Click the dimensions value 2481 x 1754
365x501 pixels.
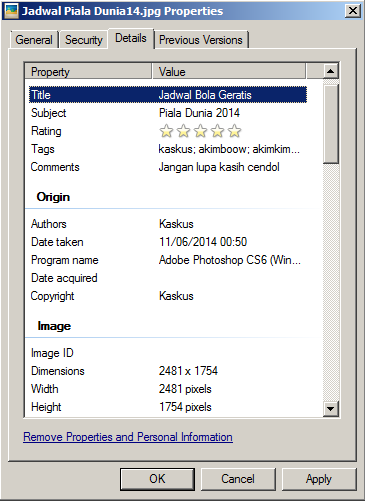188,371
